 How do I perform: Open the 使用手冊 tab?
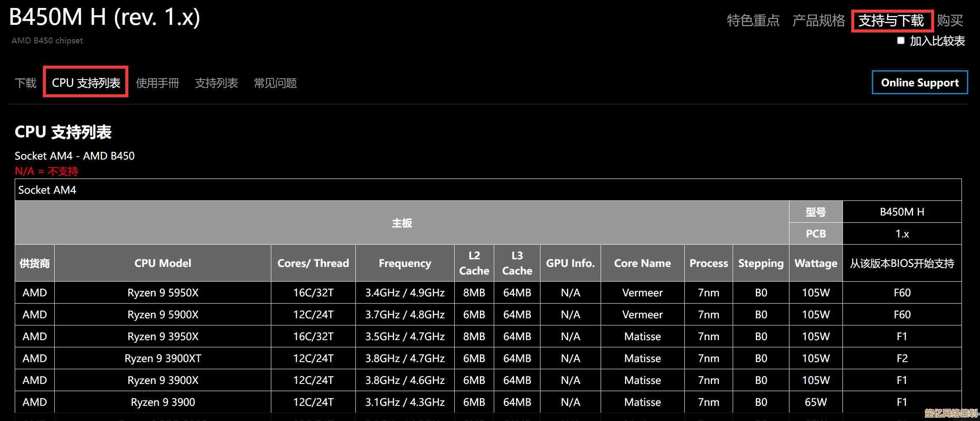point(157,83)
